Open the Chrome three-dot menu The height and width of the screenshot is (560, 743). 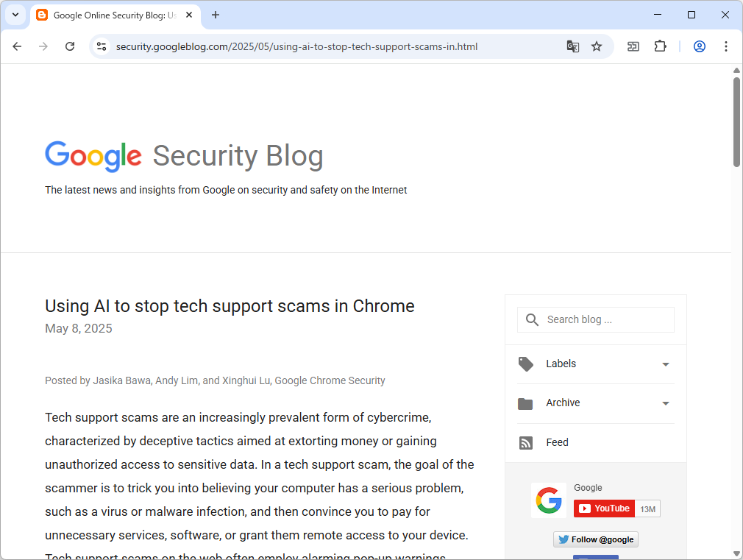pyautogui.click(x=726, y=46)
